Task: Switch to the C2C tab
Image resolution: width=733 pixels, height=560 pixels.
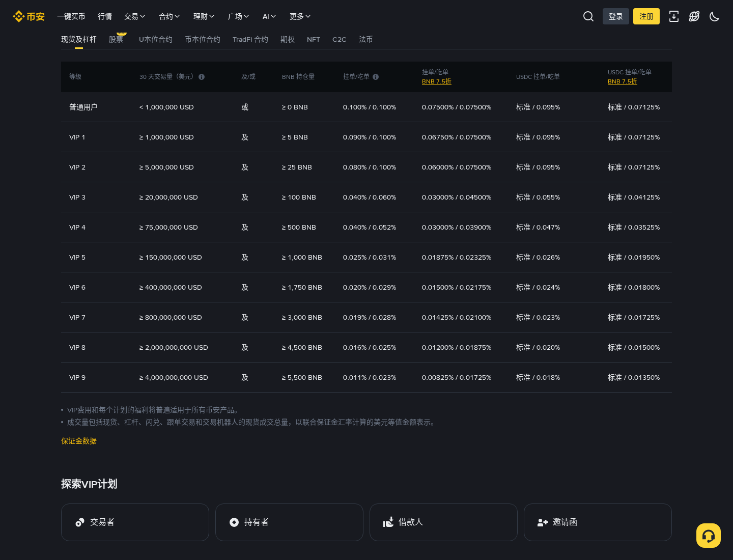Action: pyautogui.click(x=340, y=39)
